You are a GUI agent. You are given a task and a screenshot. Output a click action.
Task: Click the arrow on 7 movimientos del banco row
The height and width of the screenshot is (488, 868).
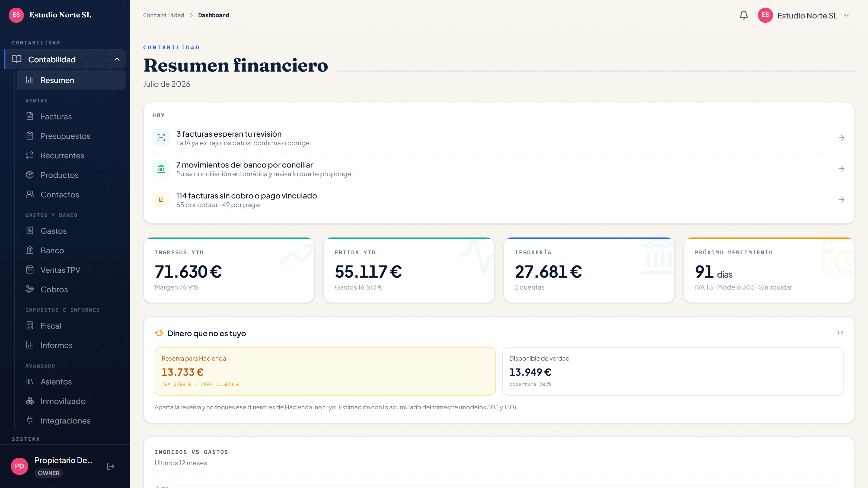pyautogui.click(x=841, y=169)
